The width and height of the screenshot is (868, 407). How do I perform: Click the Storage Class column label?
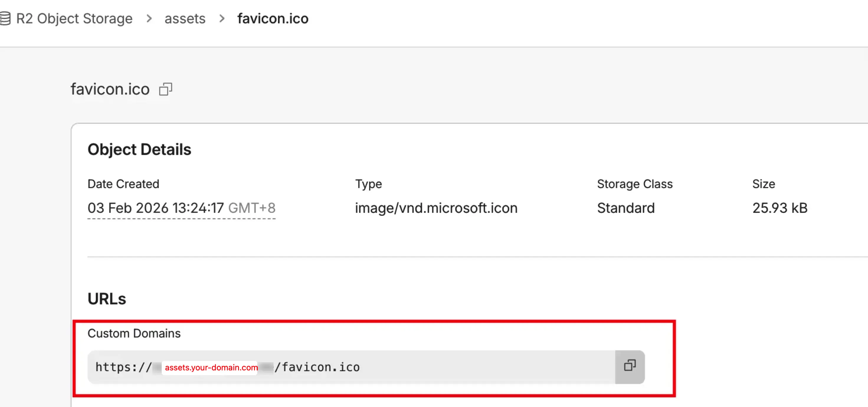click(635, 184)
